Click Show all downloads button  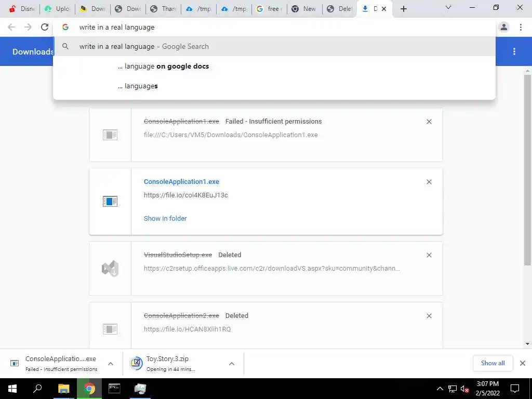coord(493,363)
